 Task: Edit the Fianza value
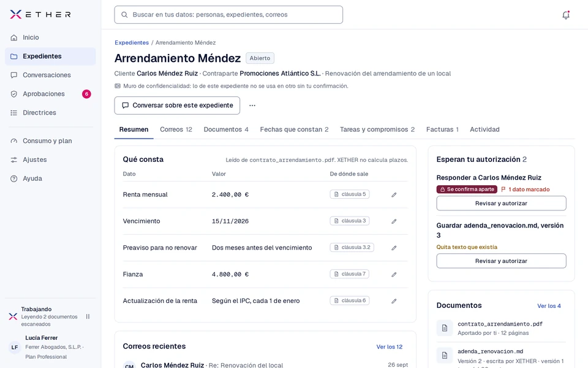(394, 275)
